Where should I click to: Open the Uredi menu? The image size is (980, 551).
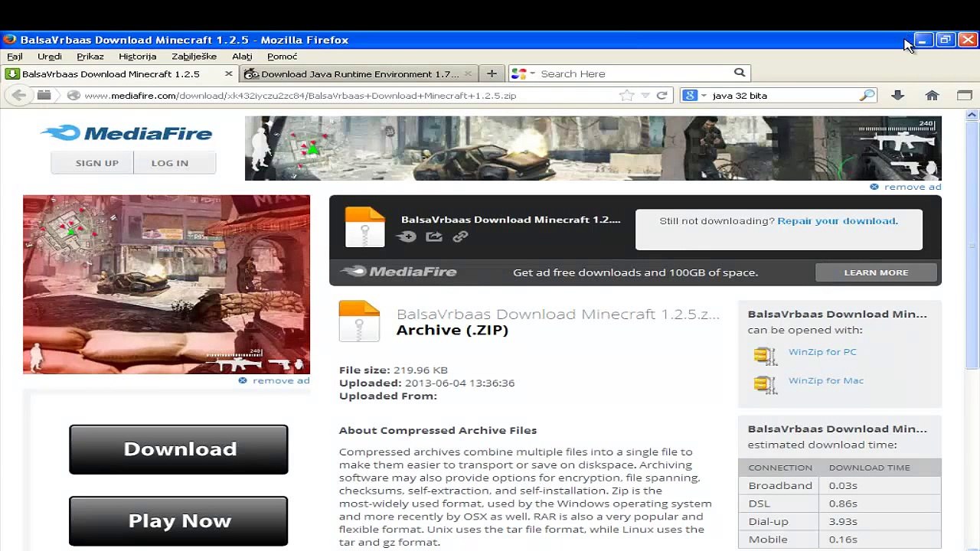point(50,56)
